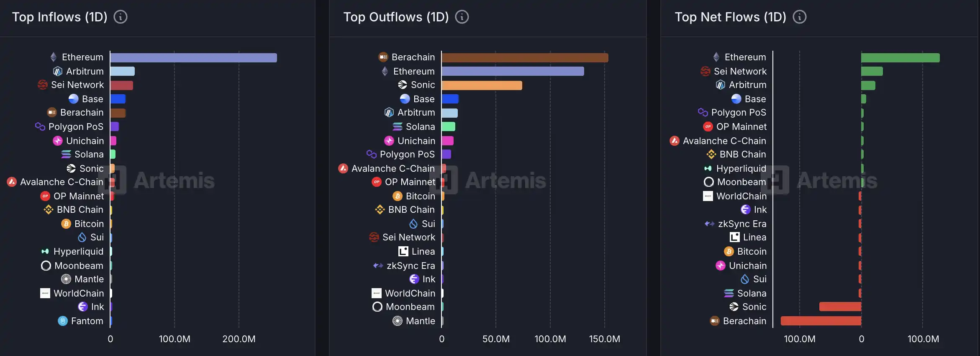Viewport: 980px width, 356px height.
Task: Click the Hyperliquid icon in Net Flows
Action: (x=708, y=168)
